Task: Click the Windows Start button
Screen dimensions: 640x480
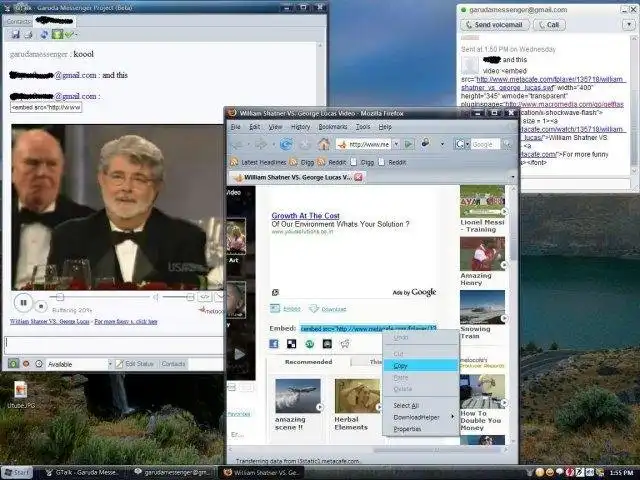Action: point(16,473)
